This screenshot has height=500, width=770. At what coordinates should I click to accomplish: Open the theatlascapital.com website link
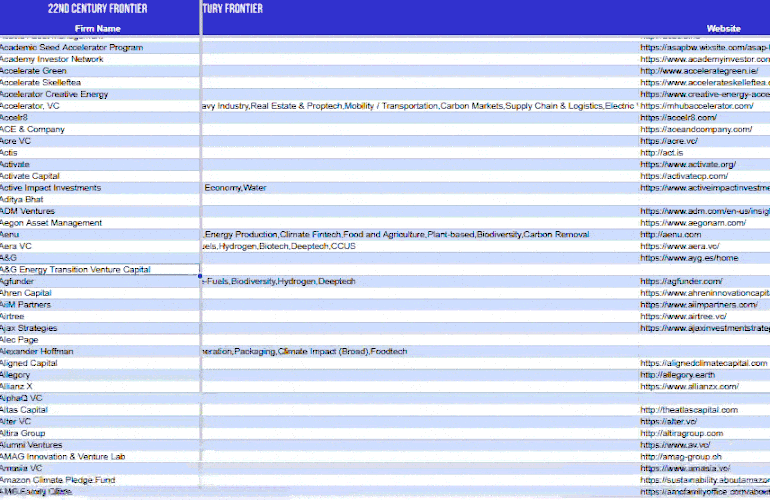689,410
